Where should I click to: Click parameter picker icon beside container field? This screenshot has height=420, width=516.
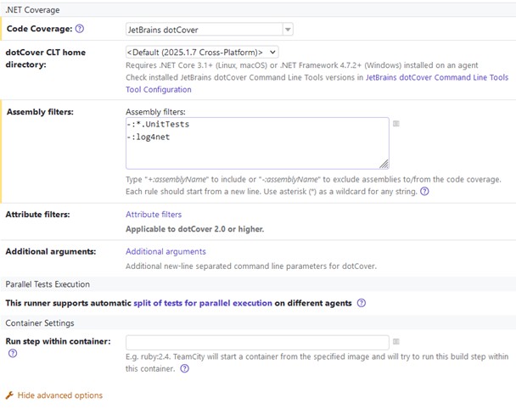pos(396,342)
